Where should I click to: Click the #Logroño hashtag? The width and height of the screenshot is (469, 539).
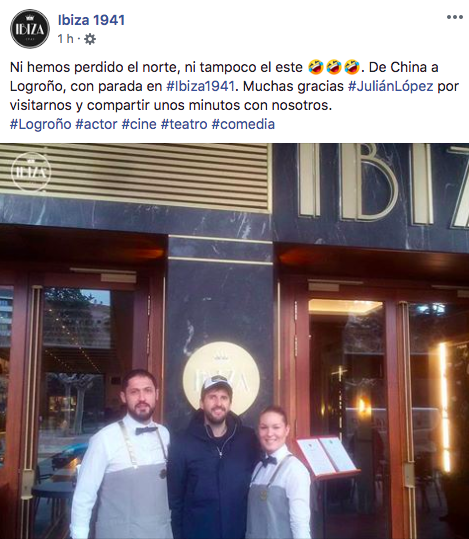(x=41, y=124)
